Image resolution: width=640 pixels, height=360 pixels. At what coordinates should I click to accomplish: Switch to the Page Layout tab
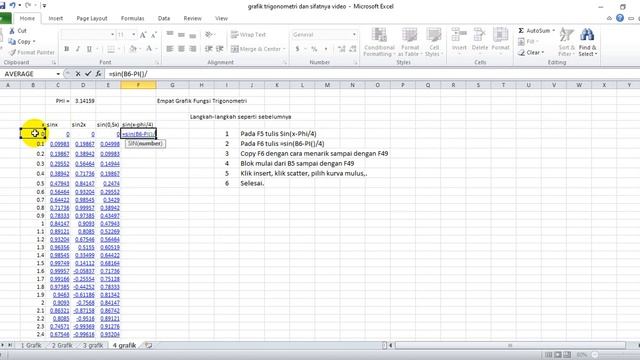(92, 18)
